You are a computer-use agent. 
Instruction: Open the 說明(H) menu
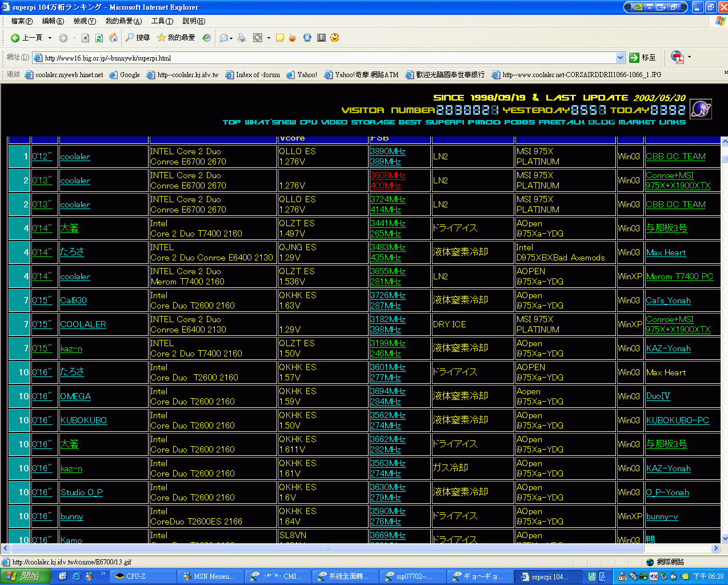pos(194,21)
